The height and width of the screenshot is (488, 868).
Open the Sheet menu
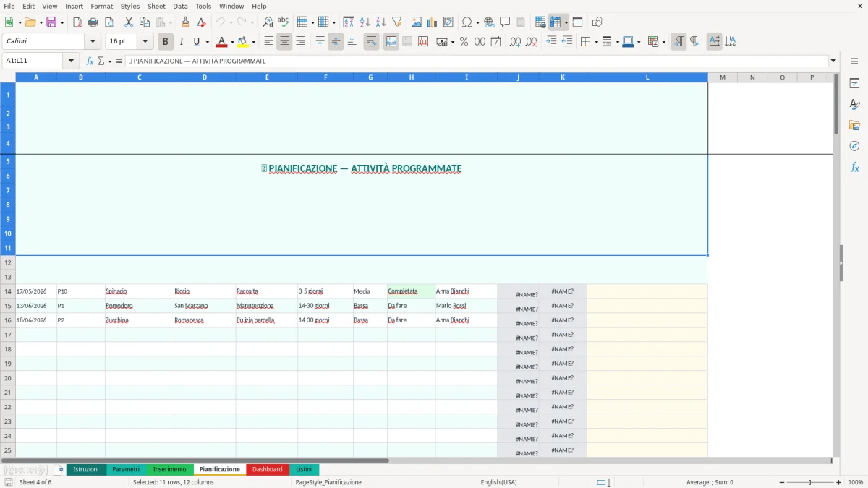point(157,6)
